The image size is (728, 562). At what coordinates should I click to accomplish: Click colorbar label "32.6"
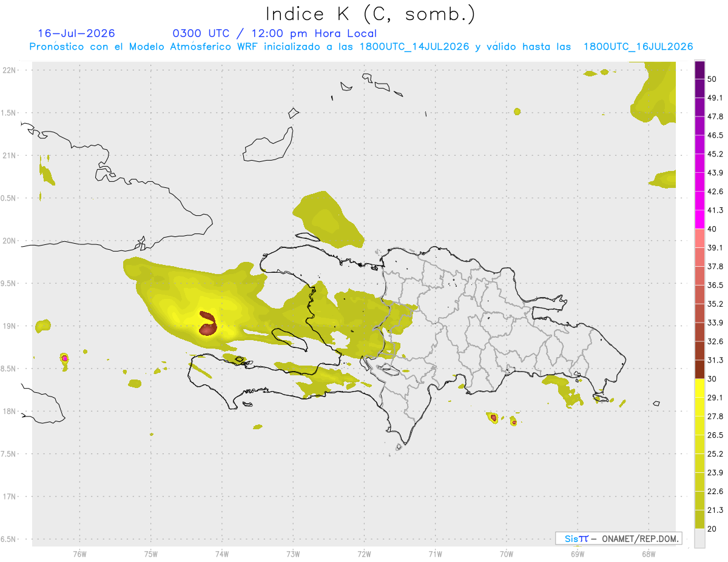point(715,341)
